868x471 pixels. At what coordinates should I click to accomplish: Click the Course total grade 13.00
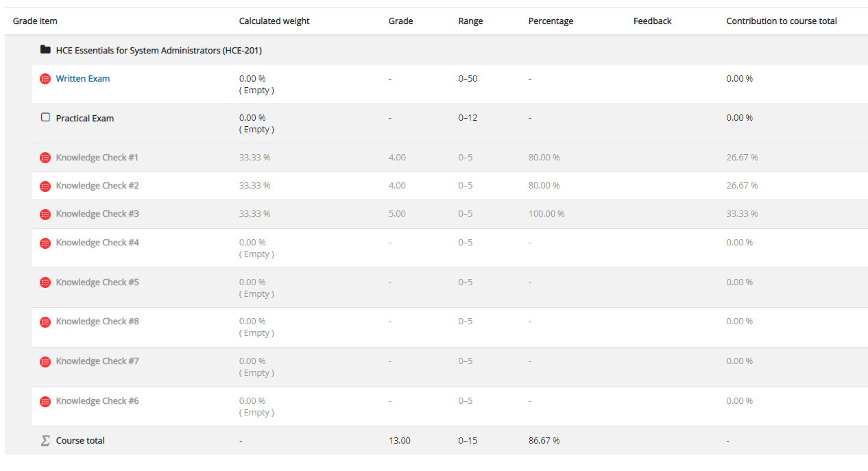[x=399, y=441]
